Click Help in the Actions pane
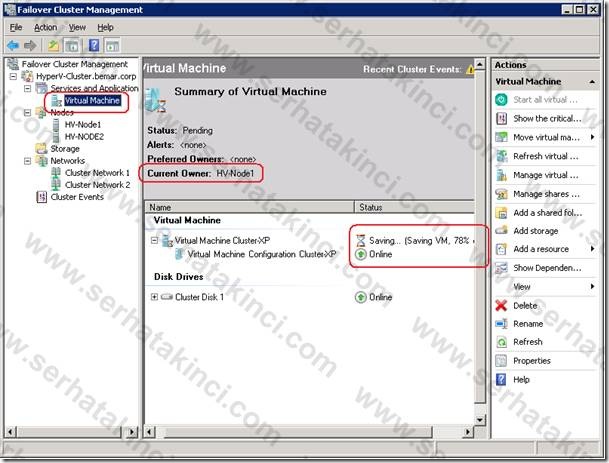The width and height of the screenshot is (609, 463). (x=521, y=379)
